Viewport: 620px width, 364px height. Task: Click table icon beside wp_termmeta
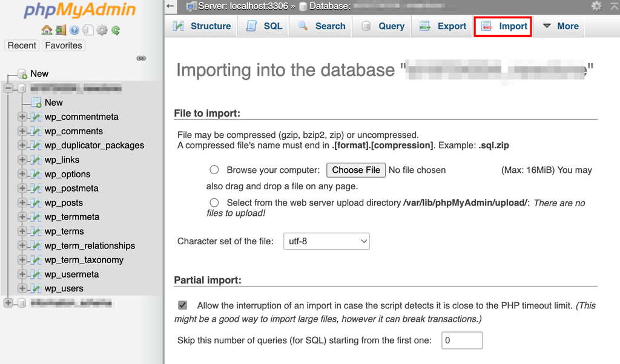click(36, 216)
